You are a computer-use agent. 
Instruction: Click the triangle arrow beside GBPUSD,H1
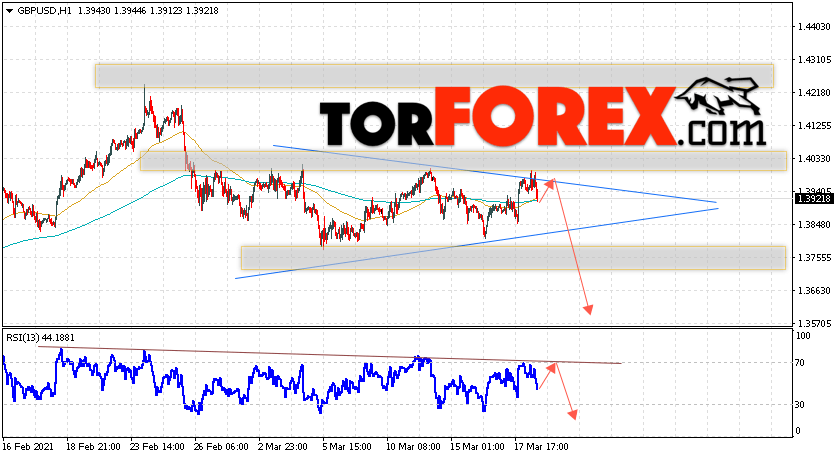10,11
